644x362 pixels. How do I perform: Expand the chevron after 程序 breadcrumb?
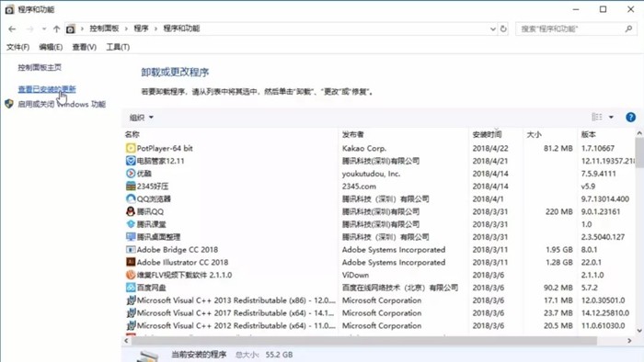tap(156, 28)
